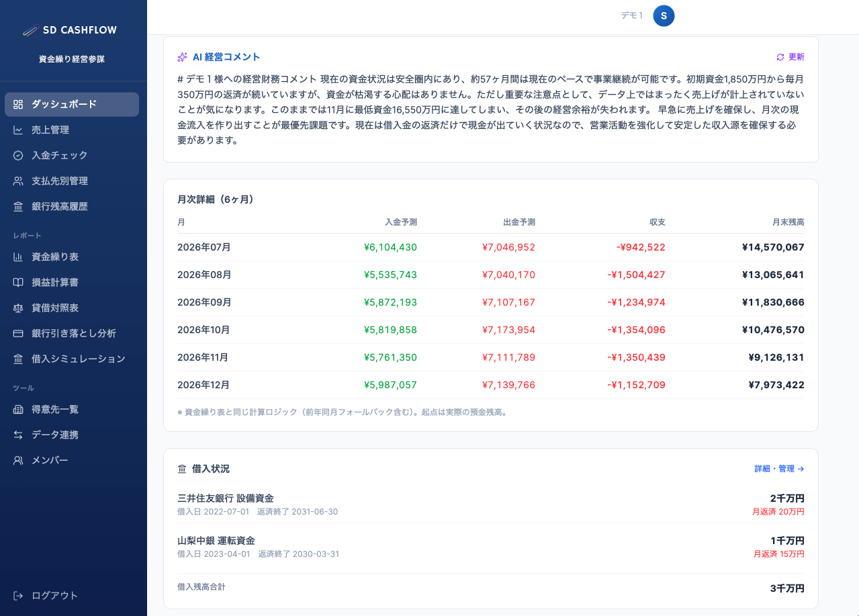Click the SD CASHFLOW logo icon

pos(30,30)
